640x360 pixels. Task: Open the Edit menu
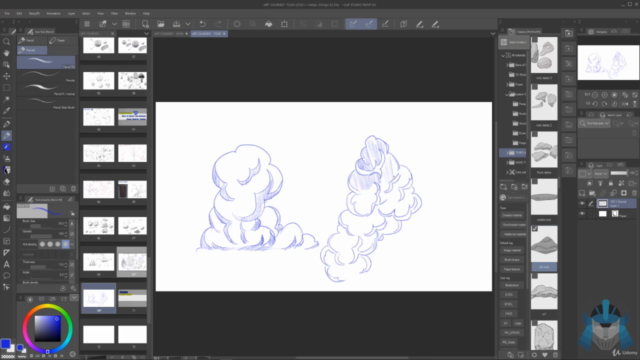(19, 13)
